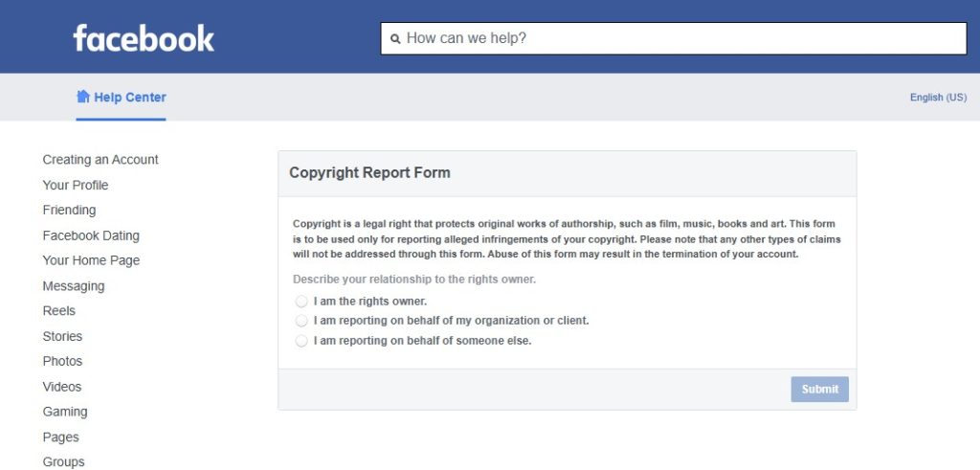This screenshot has width=980, height=470.
Task: Click 'Describe your relationship to the rights owner' text
Action: [x=414, y=280]
